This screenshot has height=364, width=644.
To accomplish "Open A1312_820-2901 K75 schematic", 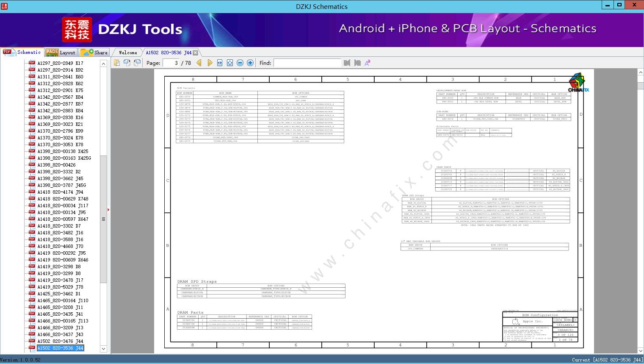I will [x=60, y=90].
